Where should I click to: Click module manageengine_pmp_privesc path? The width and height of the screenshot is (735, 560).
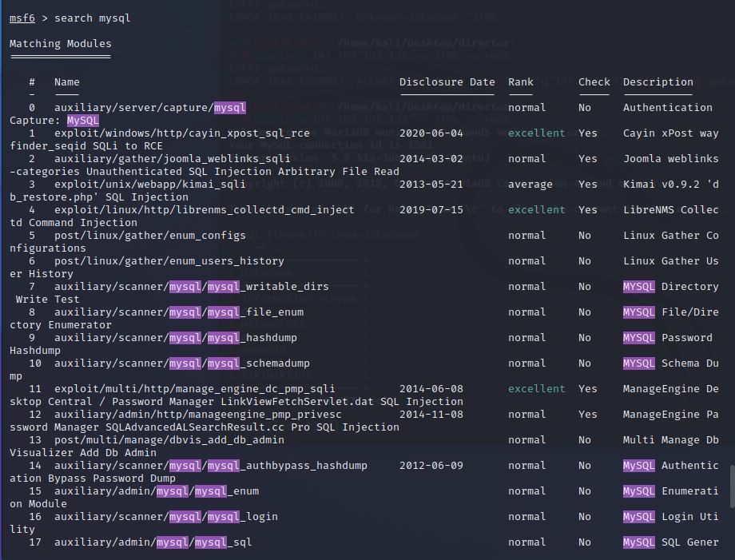tap(198, 415)
